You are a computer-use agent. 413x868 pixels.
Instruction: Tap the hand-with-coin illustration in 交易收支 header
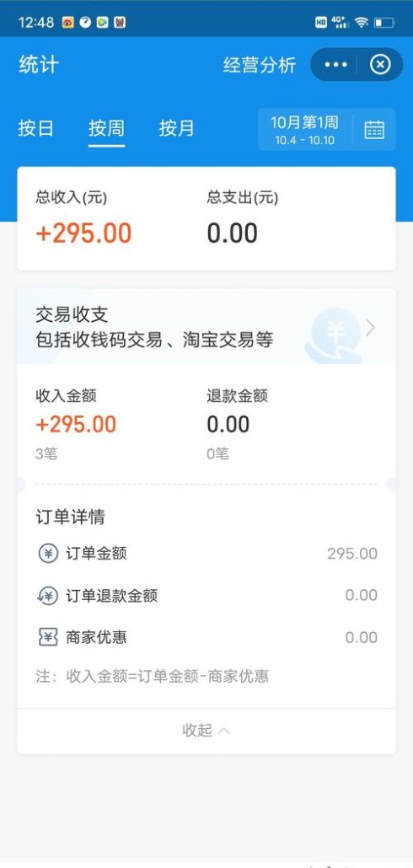tap(334, 335)
